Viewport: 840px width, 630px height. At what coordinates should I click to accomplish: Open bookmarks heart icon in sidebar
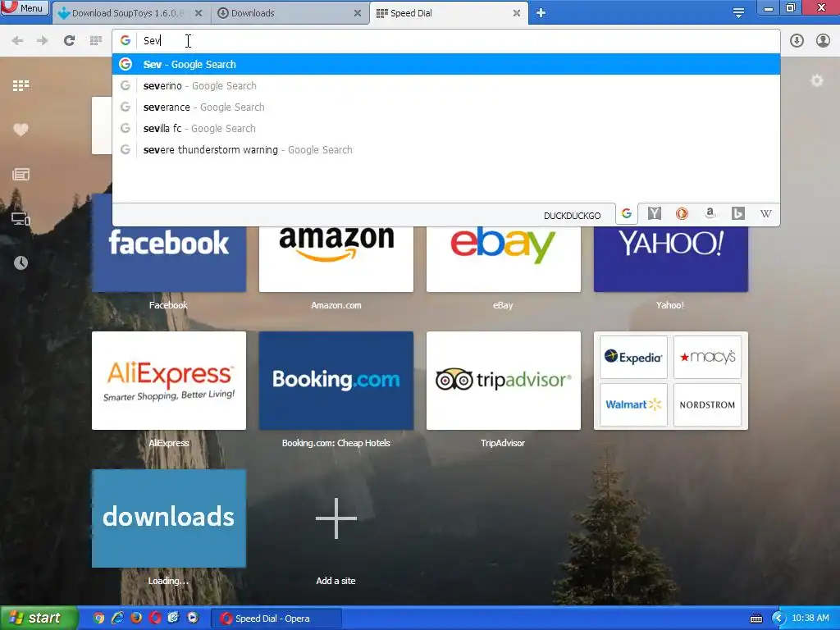[x=21, y=130]
